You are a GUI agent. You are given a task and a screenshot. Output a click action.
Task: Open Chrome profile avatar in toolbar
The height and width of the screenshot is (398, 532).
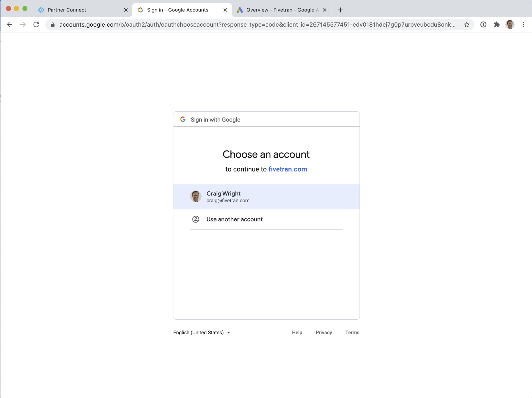510,24
